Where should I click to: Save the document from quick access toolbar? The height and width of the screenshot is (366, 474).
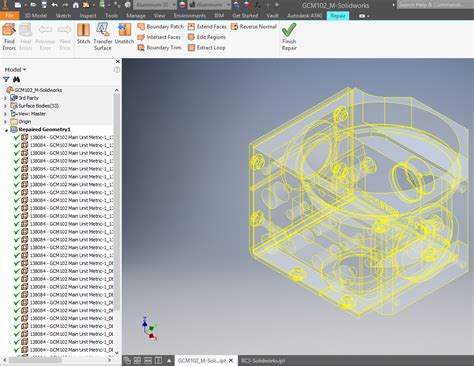tap(44, 5)
